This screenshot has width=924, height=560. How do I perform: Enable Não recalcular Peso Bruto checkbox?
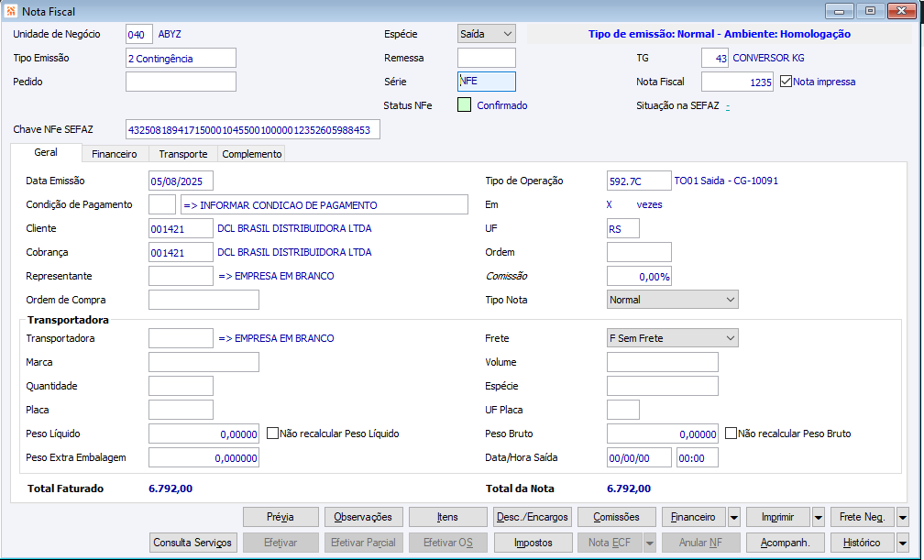[731, 434]
